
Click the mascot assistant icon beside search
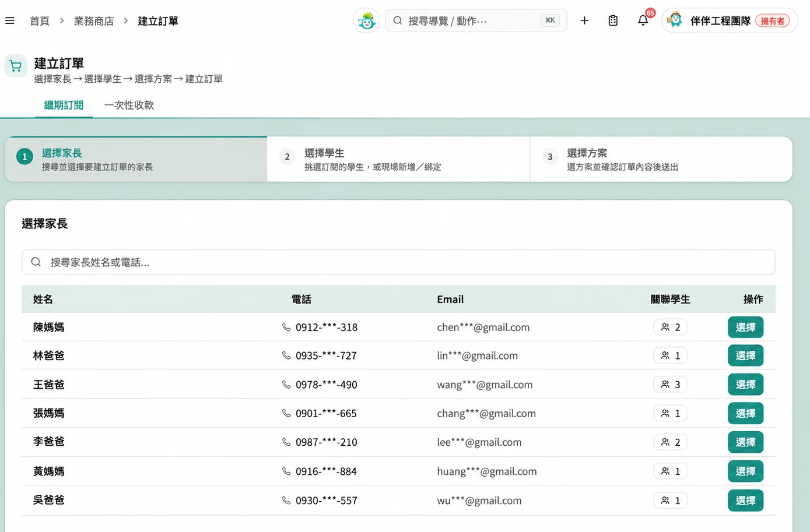click(367, 21)
